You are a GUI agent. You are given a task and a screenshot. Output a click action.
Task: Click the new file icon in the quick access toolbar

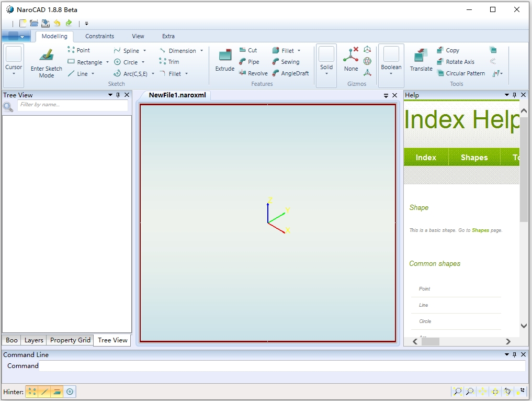(22, 23)
